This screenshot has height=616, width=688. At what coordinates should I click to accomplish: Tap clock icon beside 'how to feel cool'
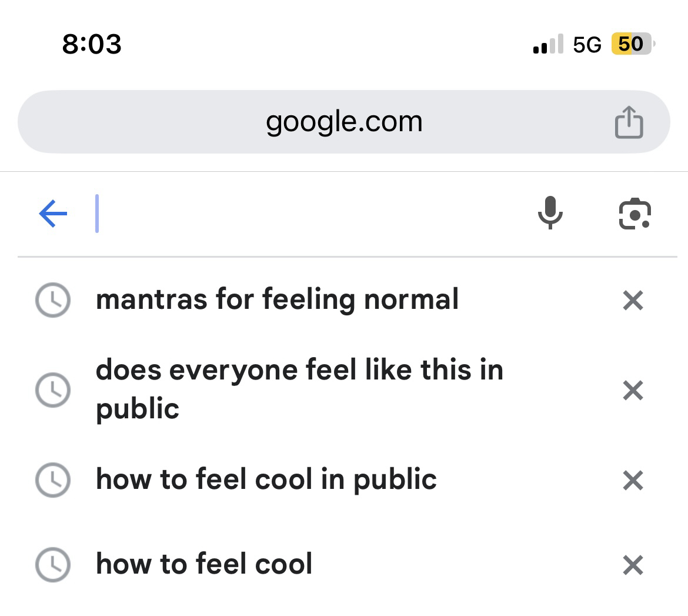click(x=53, y=565)
